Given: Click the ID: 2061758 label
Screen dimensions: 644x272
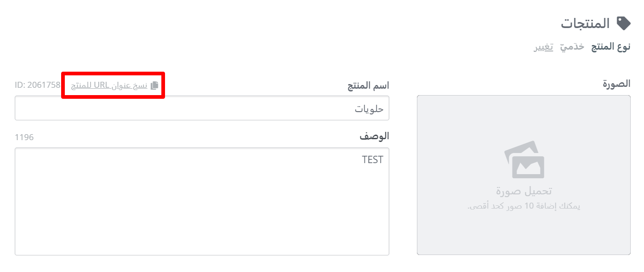Looking at the screenshot, I should pyautogui.click(x=38, y=85).
